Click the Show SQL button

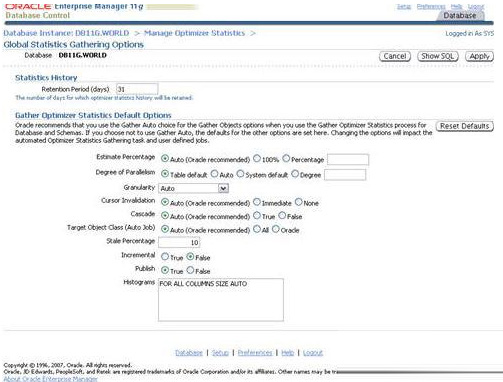pos(438,56)
